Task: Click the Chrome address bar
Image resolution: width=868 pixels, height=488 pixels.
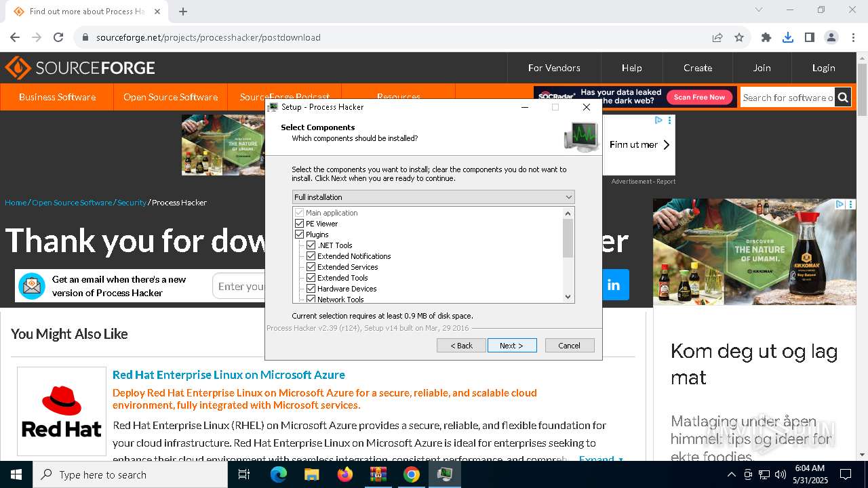Action: click(393, 37)
